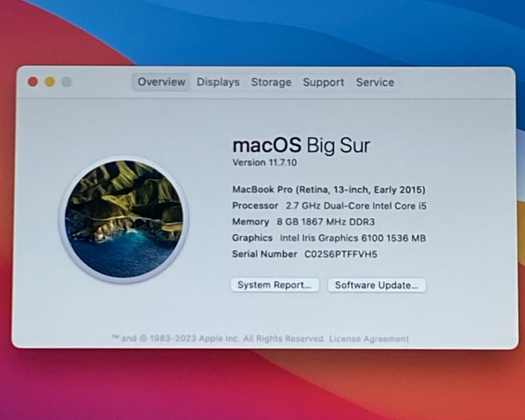This screenshot has height=420, width=525.
Task: Switch to the Overview tab
Action: pos(161,82)
